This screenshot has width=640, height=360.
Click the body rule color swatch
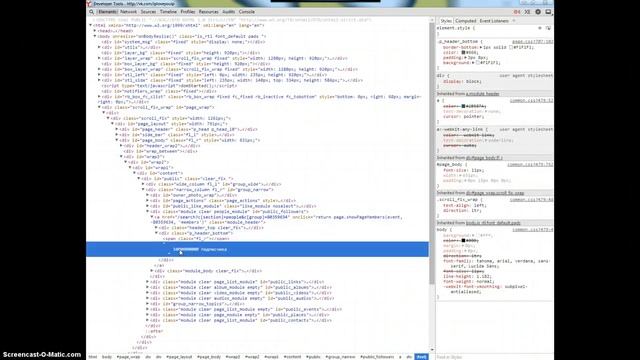463,241
